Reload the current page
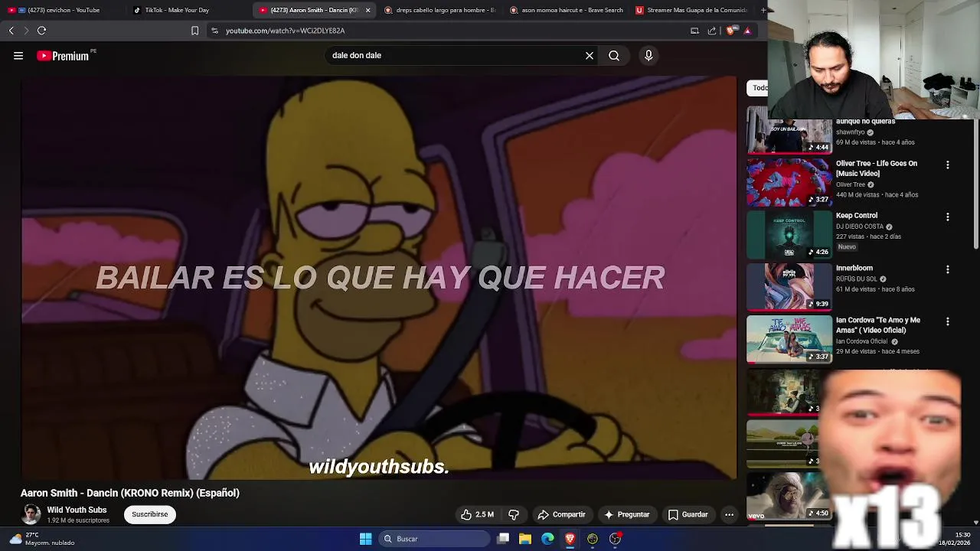980x551 pixels. point(41,31)
